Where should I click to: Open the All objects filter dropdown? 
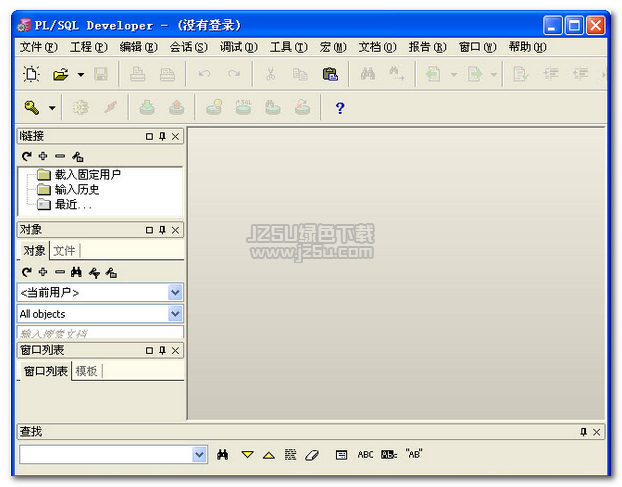[175, 314]
